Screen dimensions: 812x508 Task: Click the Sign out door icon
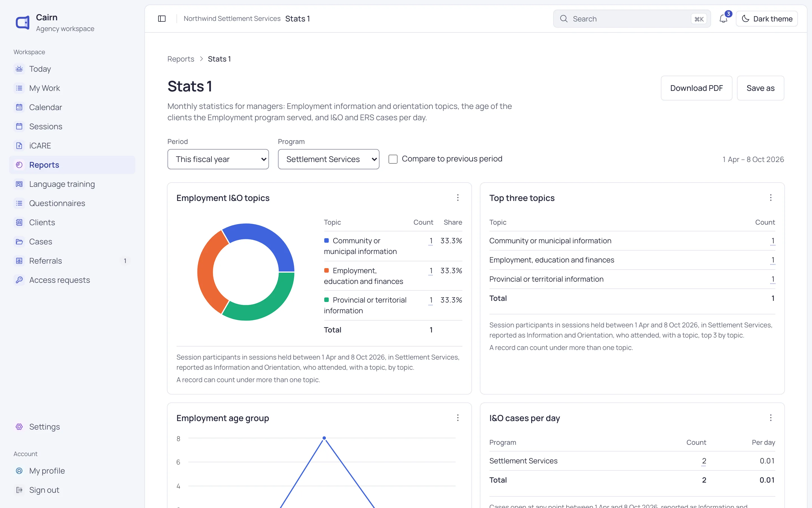pyautogui.click(x=19, y=490)
